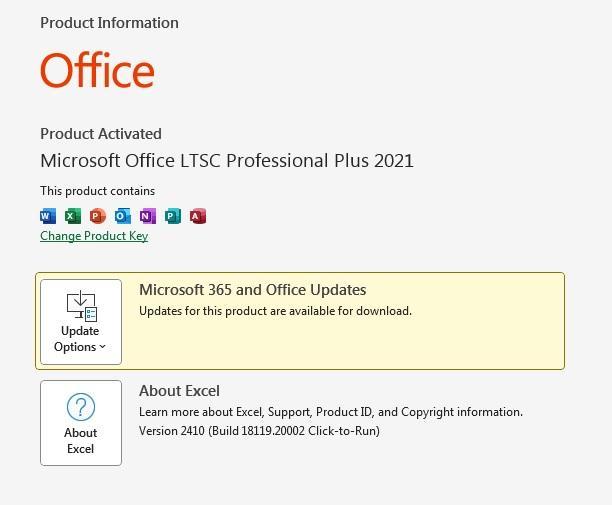The image size is (612, 505).
Task: Click the Version 2410 build text
Action: [259, 431]
